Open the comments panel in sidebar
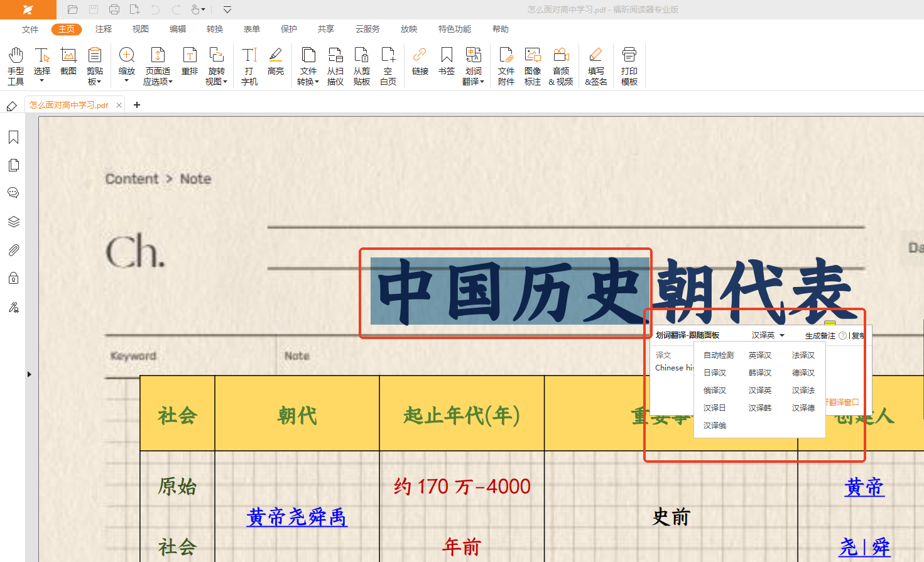The image size is (924, 562). [x=13, y=193]
